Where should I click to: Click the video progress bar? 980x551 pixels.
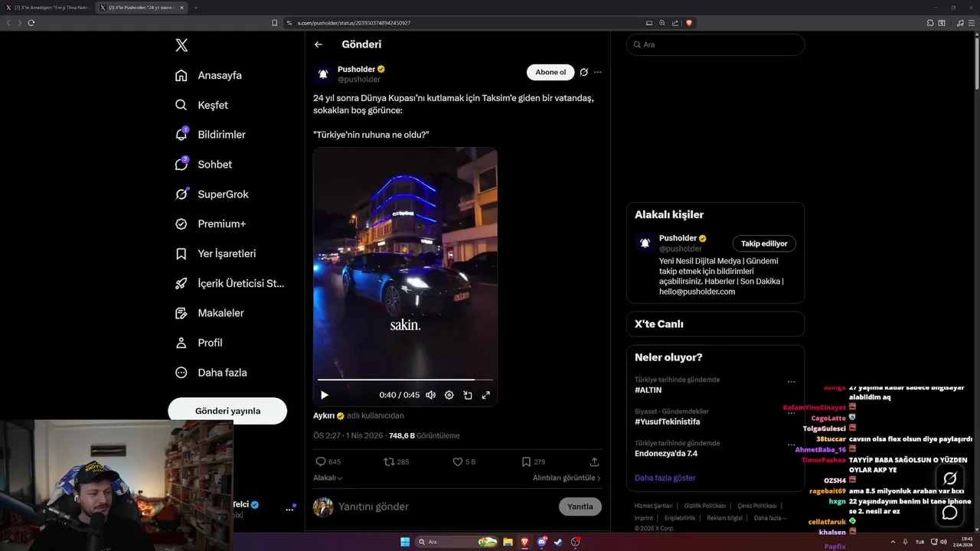pos(405,380)
